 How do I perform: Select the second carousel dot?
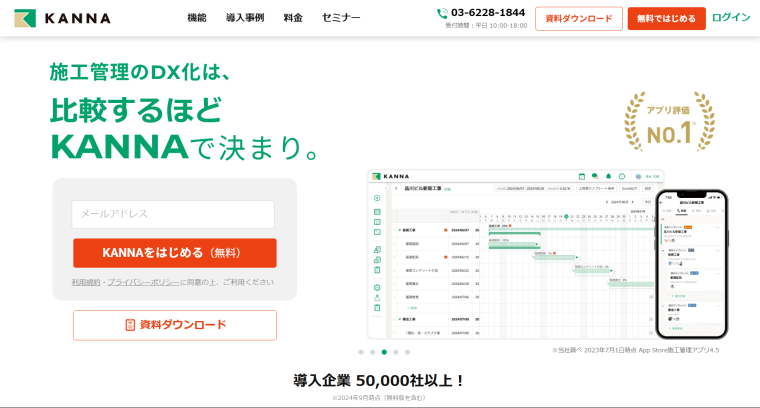coord(372,352)
